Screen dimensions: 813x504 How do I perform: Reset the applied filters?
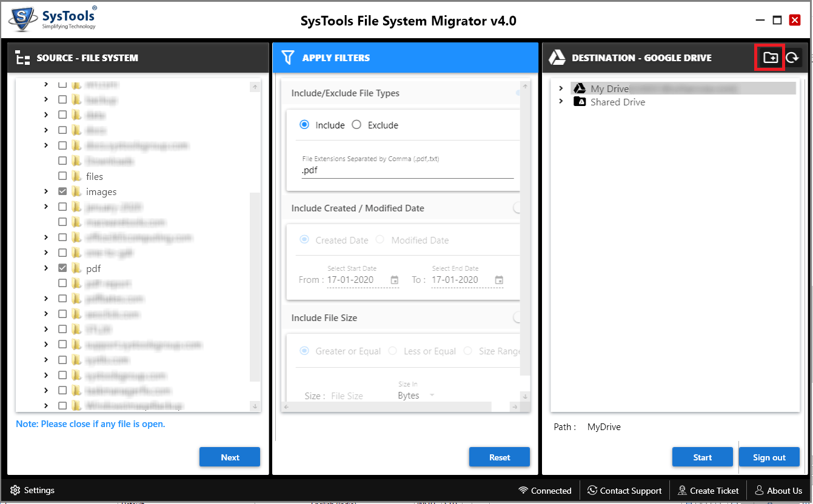(x=500, y=457)
